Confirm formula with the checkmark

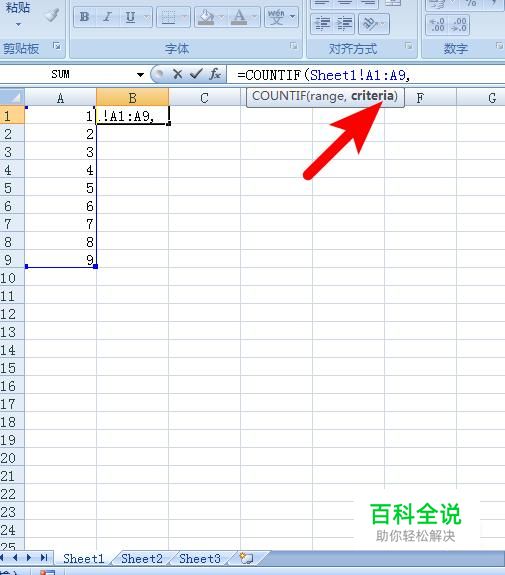point(196,74)
